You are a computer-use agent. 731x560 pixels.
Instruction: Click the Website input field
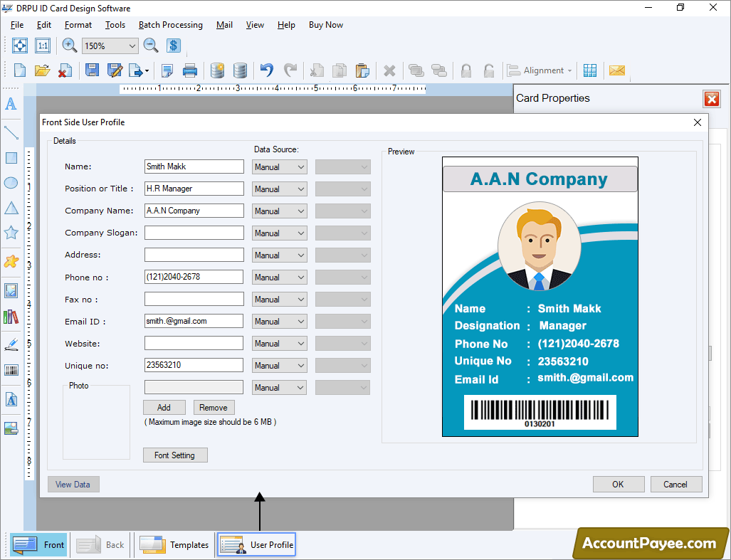tap(194, 344)
